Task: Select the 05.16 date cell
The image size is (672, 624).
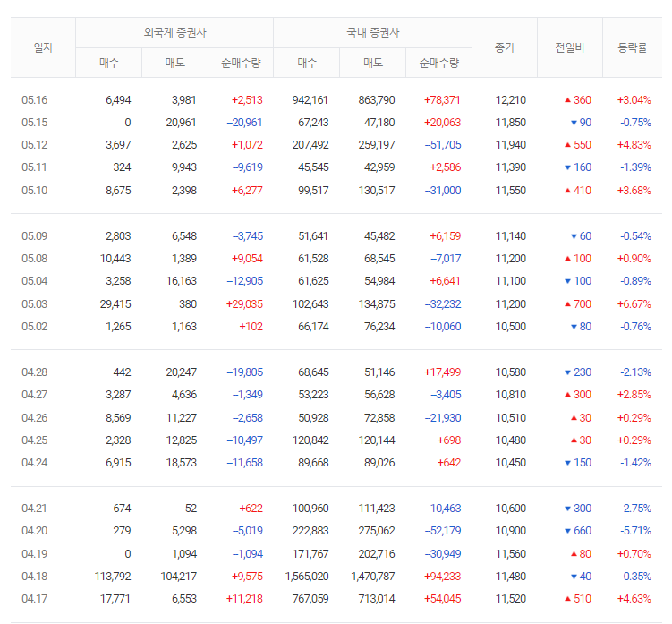Action: coord(35,100)
